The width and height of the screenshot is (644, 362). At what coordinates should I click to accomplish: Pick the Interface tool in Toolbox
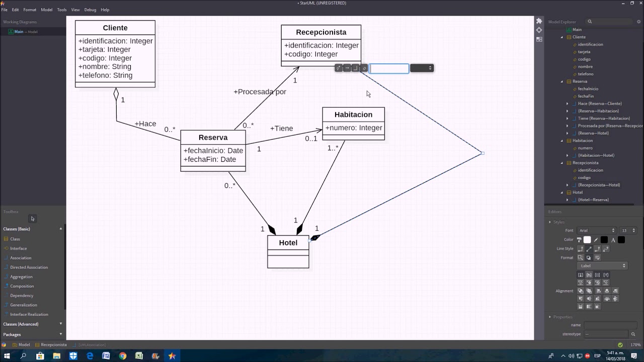pos(18,248)
